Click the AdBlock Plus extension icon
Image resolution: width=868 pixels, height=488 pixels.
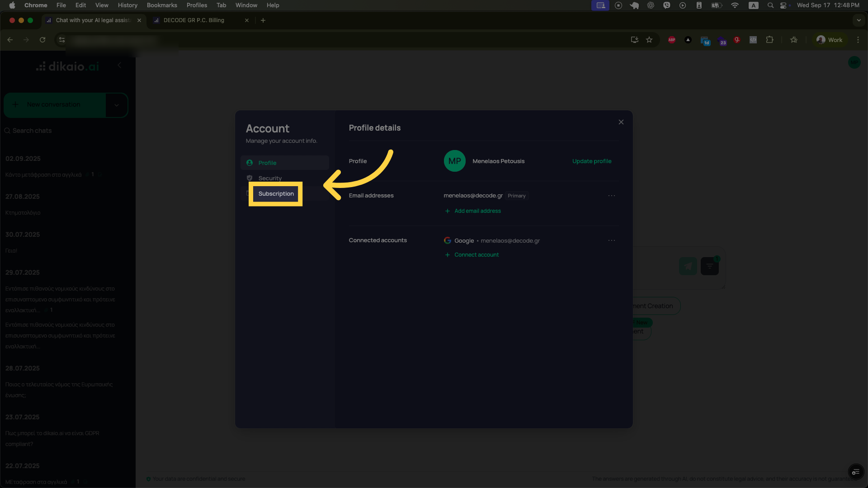click(672, 40)
